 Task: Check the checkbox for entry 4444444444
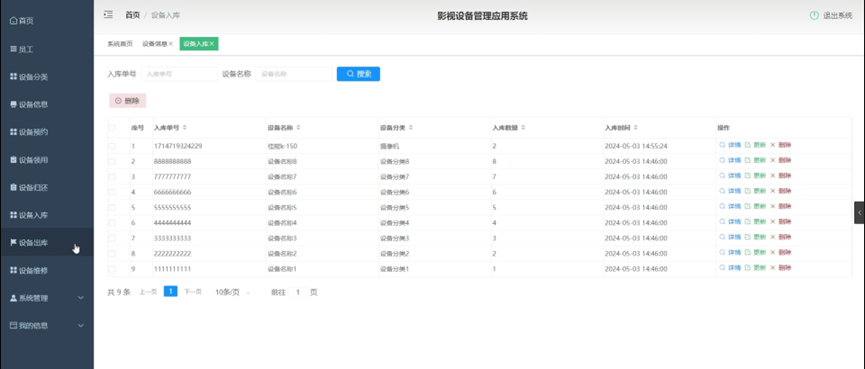tap(112, 223)
